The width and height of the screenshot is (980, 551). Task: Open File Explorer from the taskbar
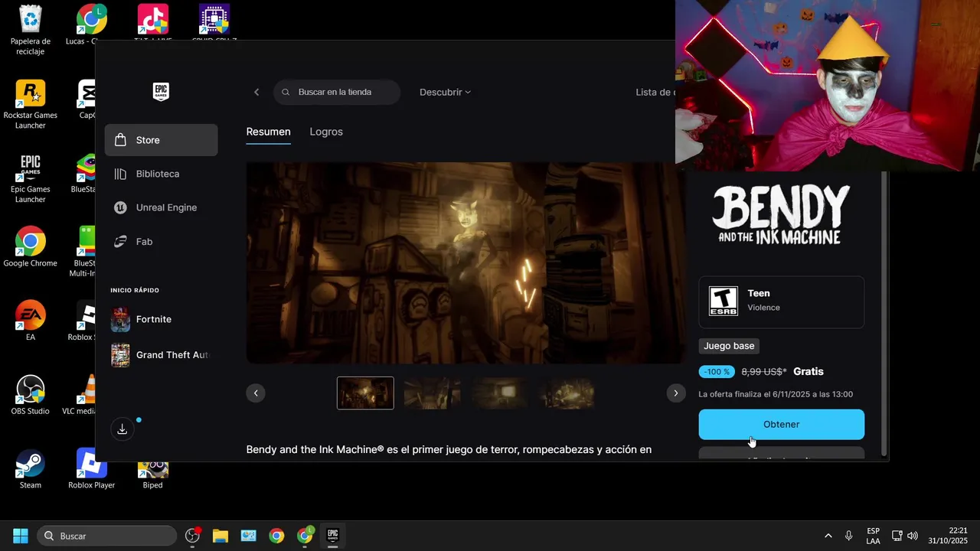click(220, 536)
